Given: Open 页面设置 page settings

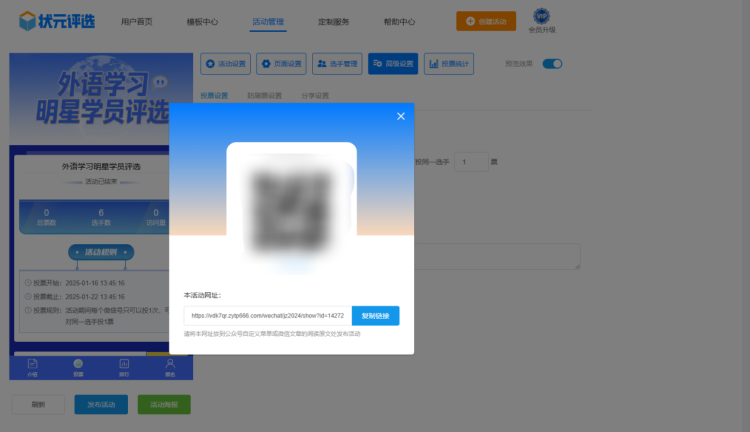Looking at the screenshot, I should (x=281, y=64).
